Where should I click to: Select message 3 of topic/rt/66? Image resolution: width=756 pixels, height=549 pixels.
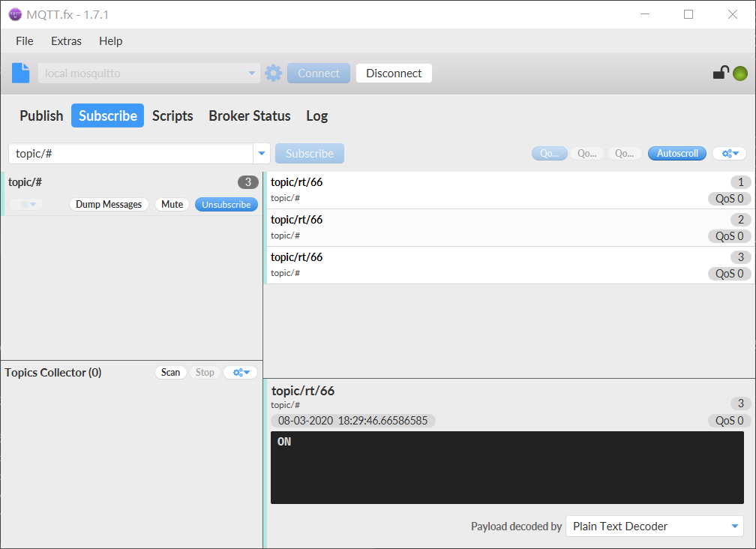(509, 265)
